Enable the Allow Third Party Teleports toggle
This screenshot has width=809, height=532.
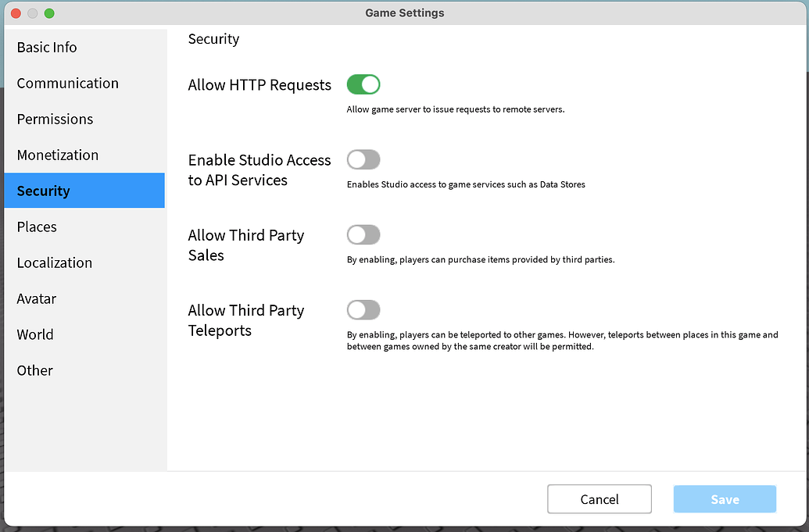tap(363, 310)
